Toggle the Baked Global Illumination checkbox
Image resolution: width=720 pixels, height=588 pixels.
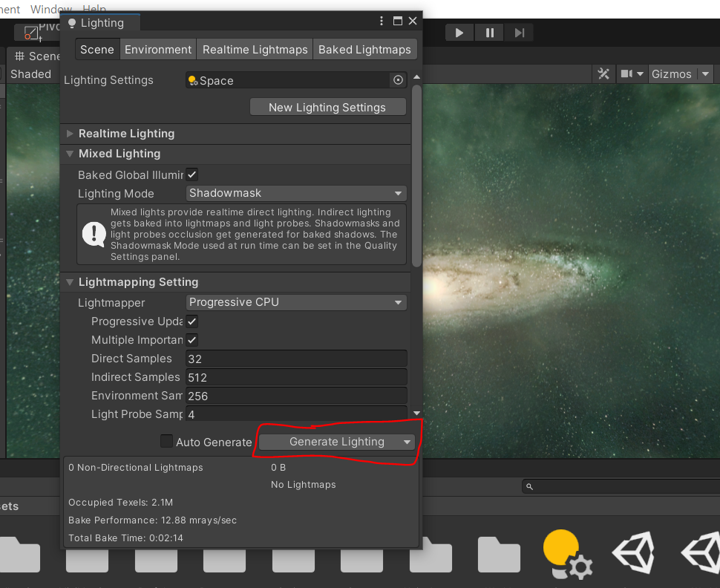tap(192, 174)
